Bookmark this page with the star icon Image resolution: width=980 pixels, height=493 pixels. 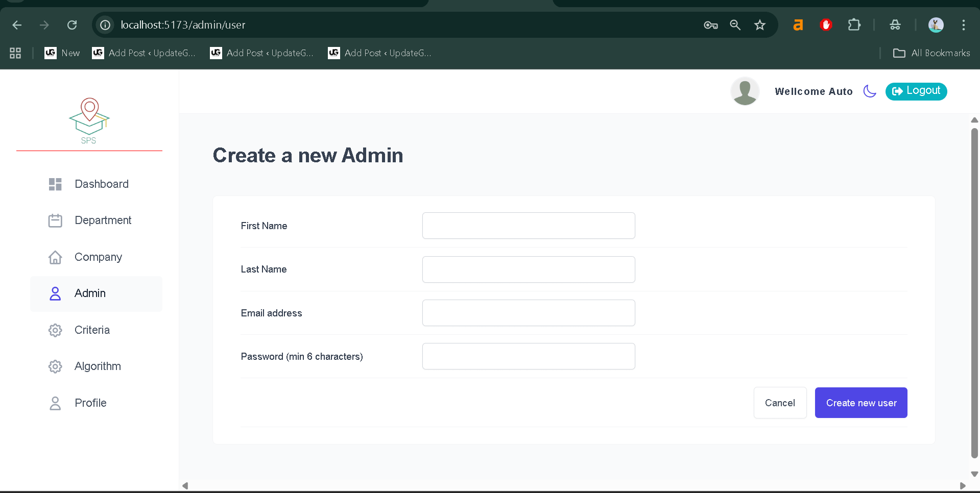[x=759, y=25]
